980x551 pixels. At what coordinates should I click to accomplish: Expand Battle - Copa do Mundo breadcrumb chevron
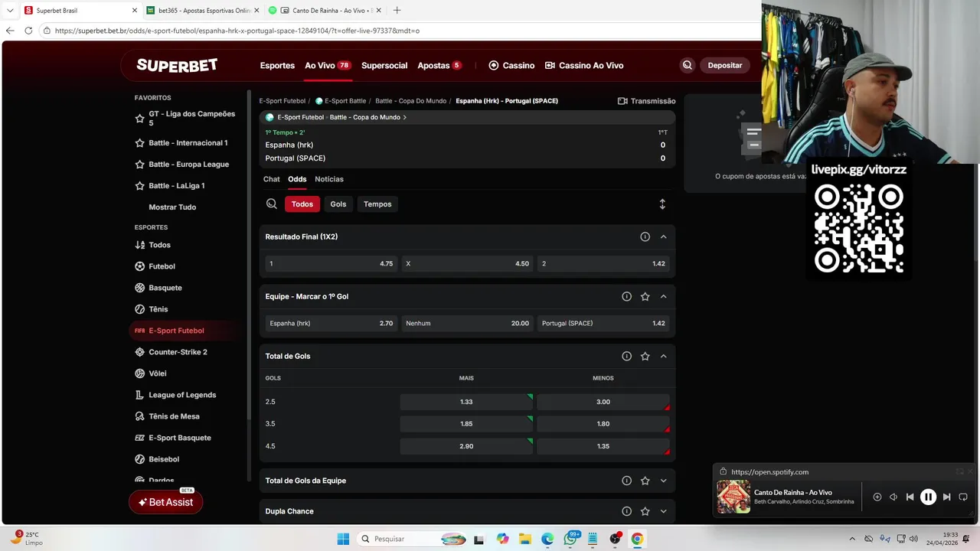pyautogui.click(x=404, y=118)
